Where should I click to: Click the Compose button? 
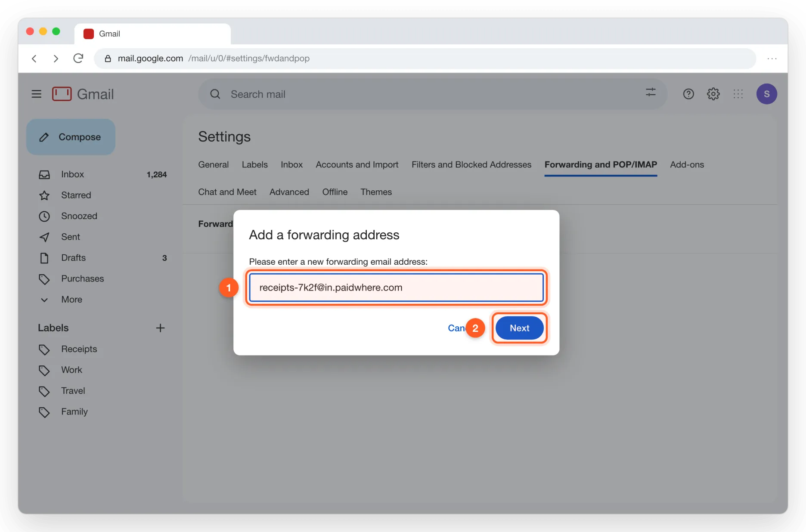point(71,137)
